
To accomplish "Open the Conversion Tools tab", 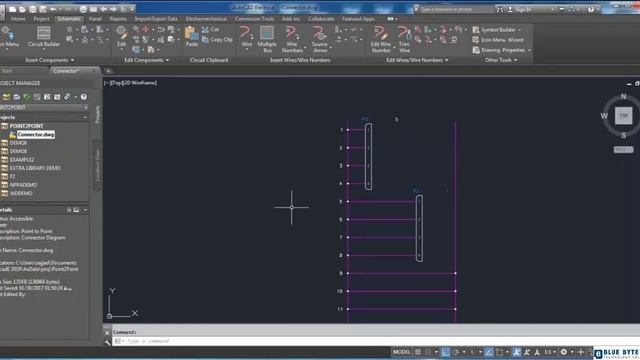I will (x=254, y=19).
